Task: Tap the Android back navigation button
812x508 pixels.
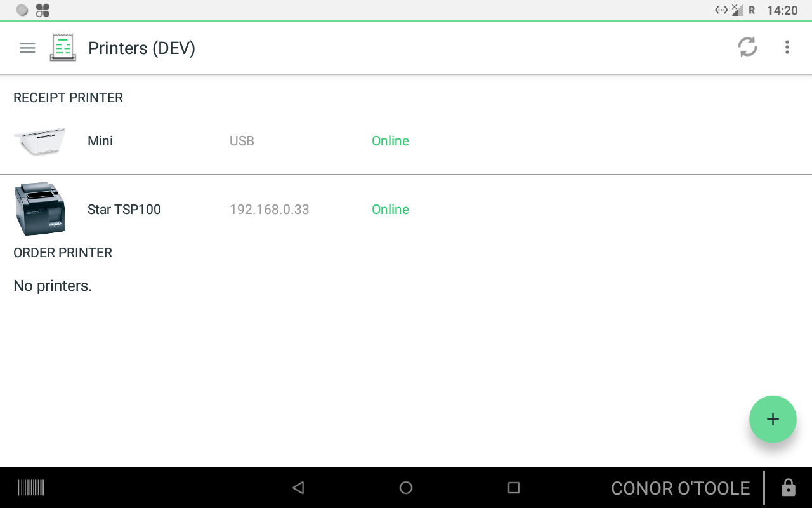Action: 298,488
